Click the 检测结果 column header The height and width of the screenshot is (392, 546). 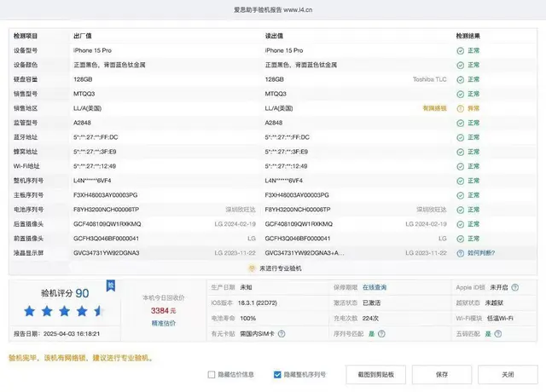click(468, 36)
